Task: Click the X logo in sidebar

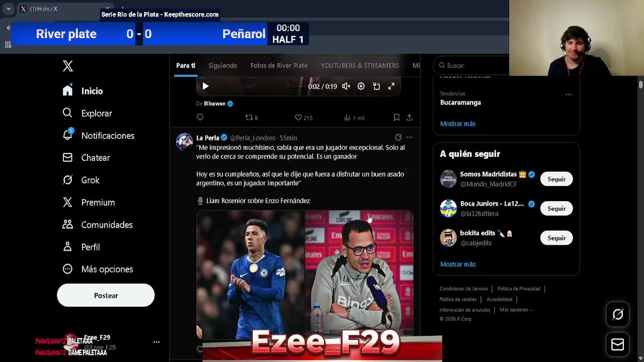Action: point(68,66)
